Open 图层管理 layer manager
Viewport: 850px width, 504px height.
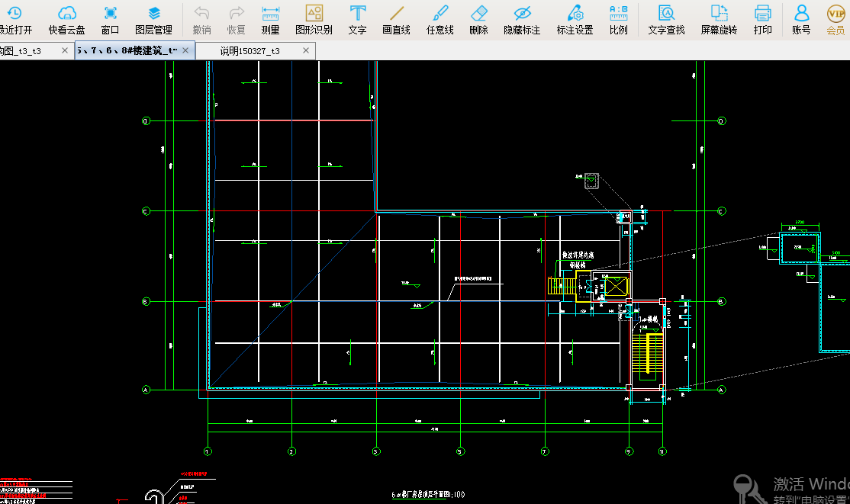tap(153, 20)
